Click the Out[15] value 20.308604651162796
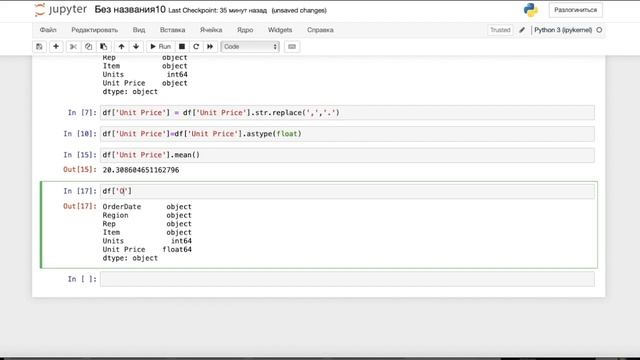The image size is (640, 360). tap(141, 170)
